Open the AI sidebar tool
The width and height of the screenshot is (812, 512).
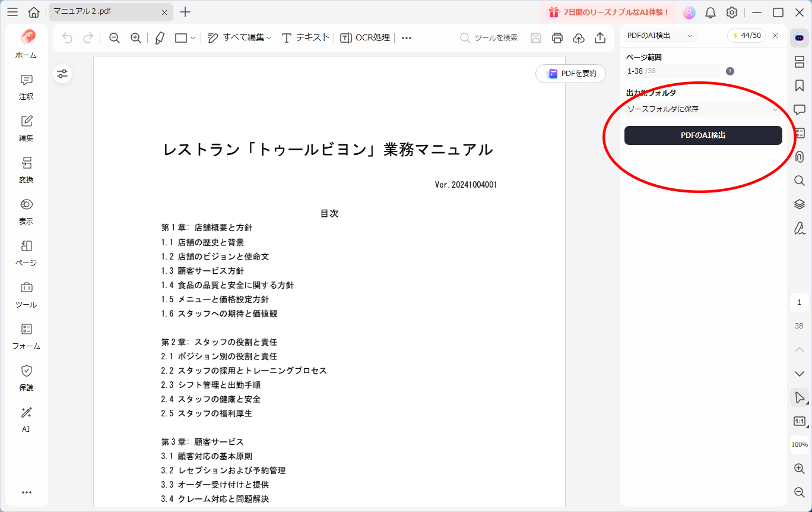coord(26,421)
